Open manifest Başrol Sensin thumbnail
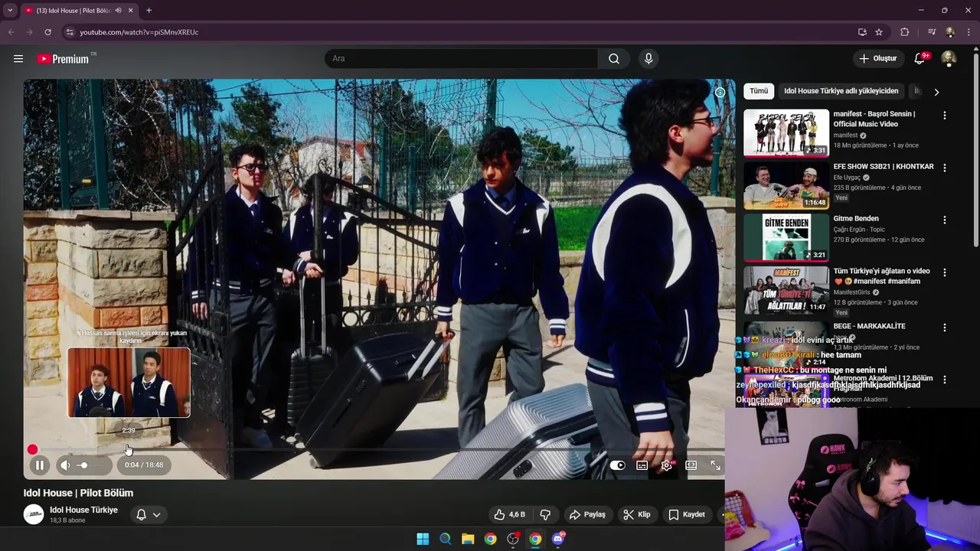The width and height of the screenshot is (980, 551). (x=786, y=133)
